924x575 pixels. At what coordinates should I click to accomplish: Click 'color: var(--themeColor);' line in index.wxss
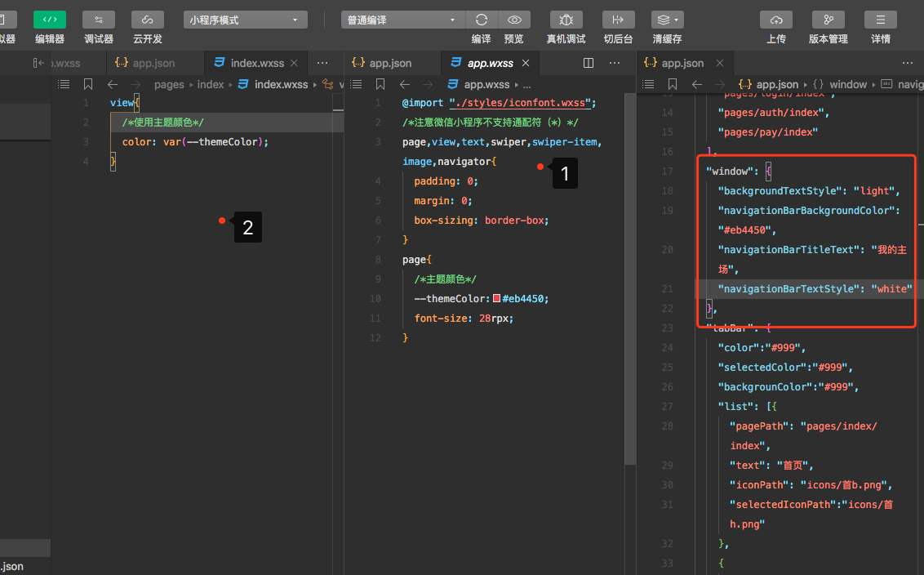[x=195, y=141]
